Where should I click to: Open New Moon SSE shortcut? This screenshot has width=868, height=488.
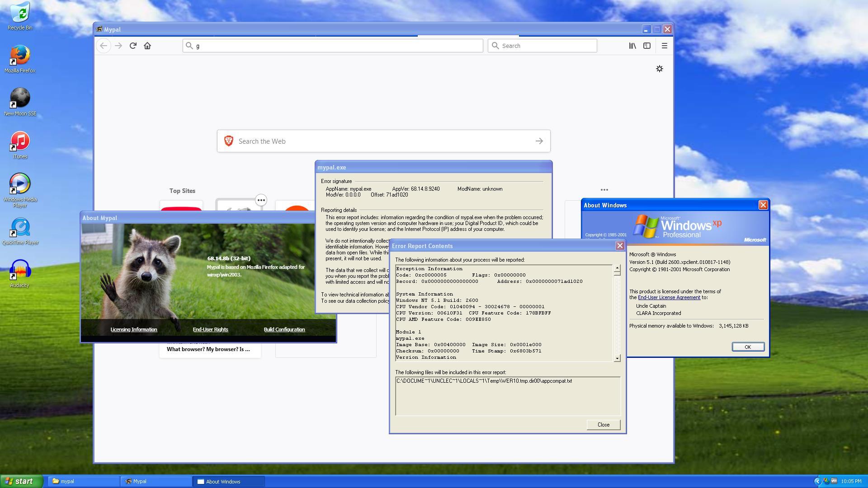[20, 102]
